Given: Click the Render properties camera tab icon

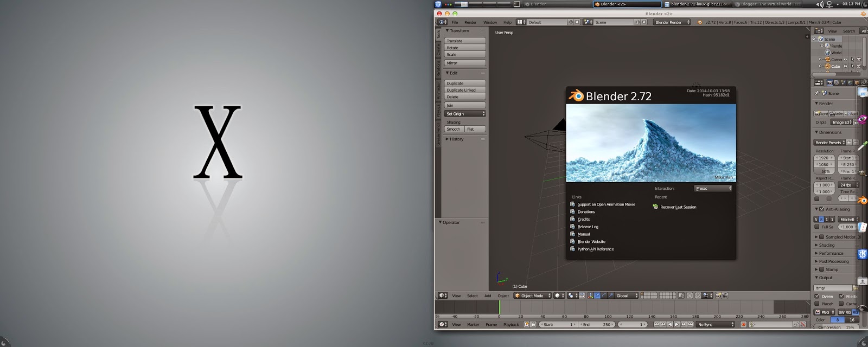Looking at the screenshot, I should 829,82.
